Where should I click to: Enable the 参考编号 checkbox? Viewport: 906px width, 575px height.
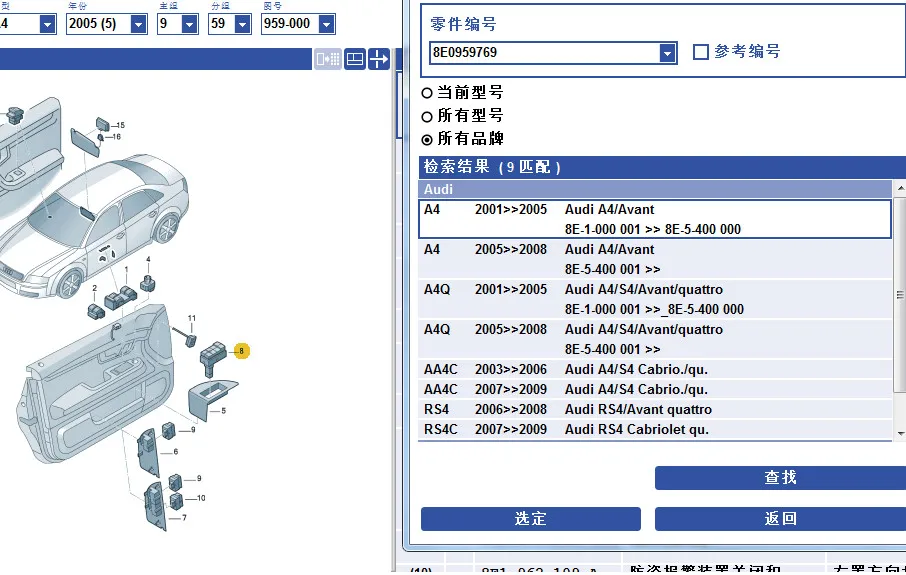700,52
